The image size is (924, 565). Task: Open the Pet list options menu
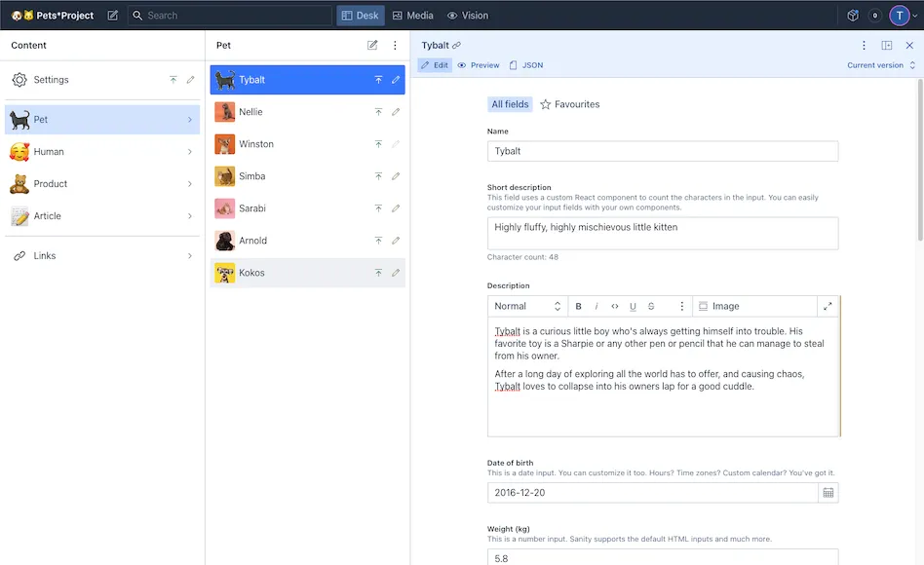[x=395, y=46]
